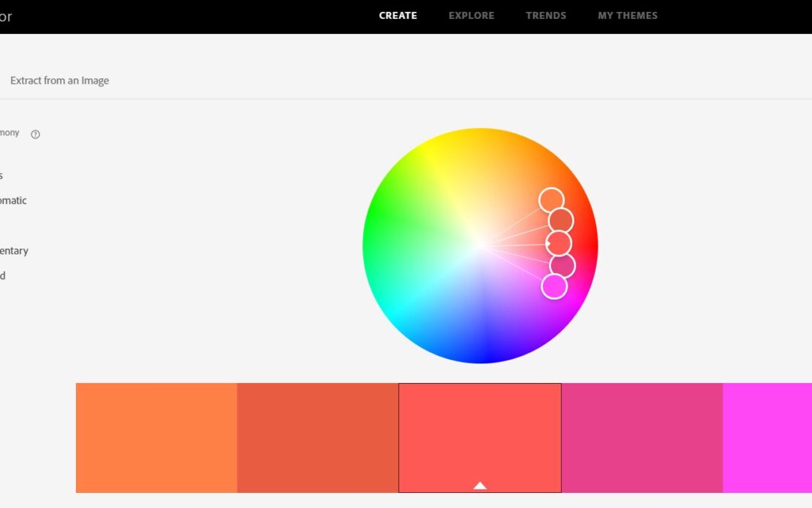
Task: Select the Complementary harmony rule
Action: [14, 250]
